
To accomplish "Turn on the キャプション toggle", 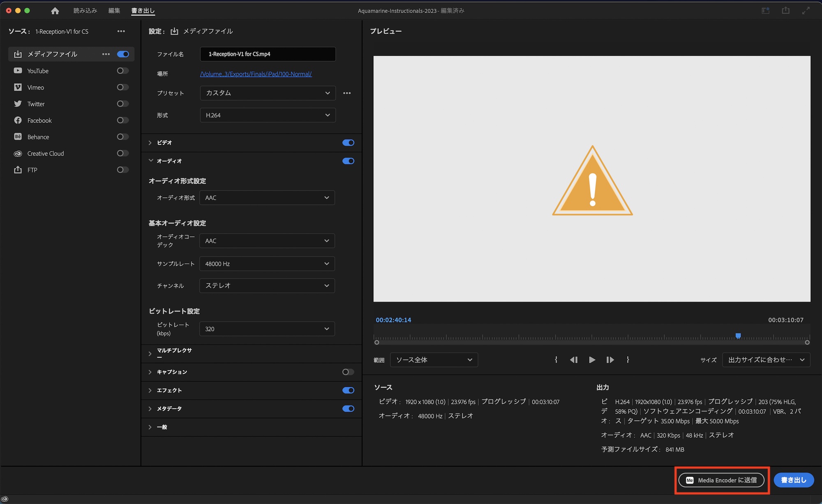I will click(x=348, y=372).
